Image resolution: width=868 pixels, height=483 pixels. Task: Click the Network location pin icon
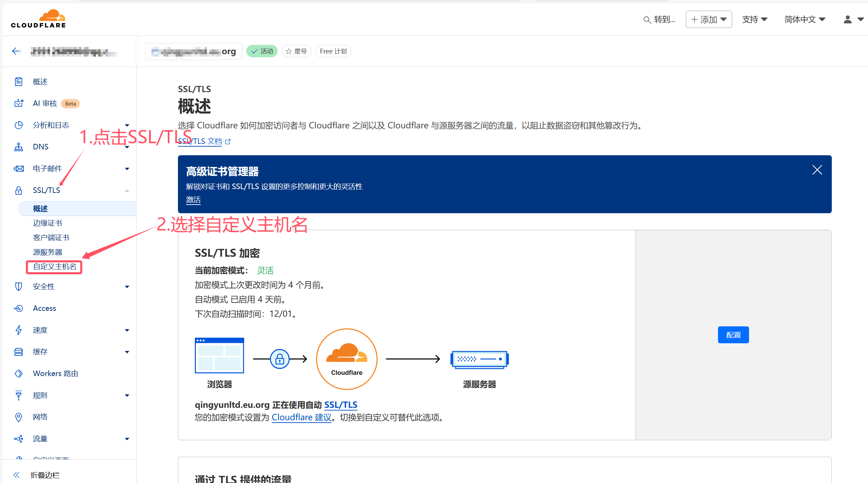click(19, 417)
